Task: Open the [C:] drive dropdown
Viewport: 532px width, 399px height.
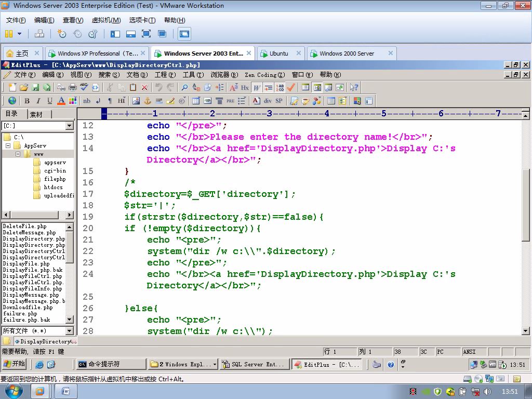Action: click(70, 126)
